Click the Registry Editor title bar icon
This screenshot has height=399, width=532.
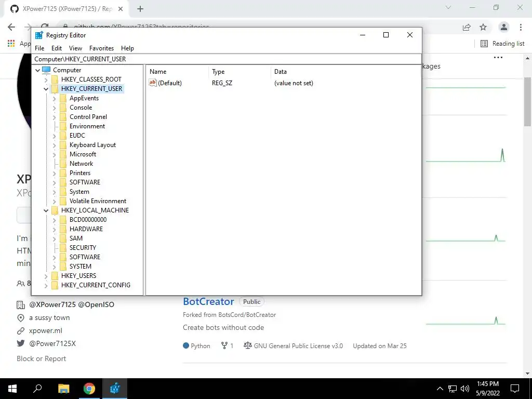(x=39, y=35)
